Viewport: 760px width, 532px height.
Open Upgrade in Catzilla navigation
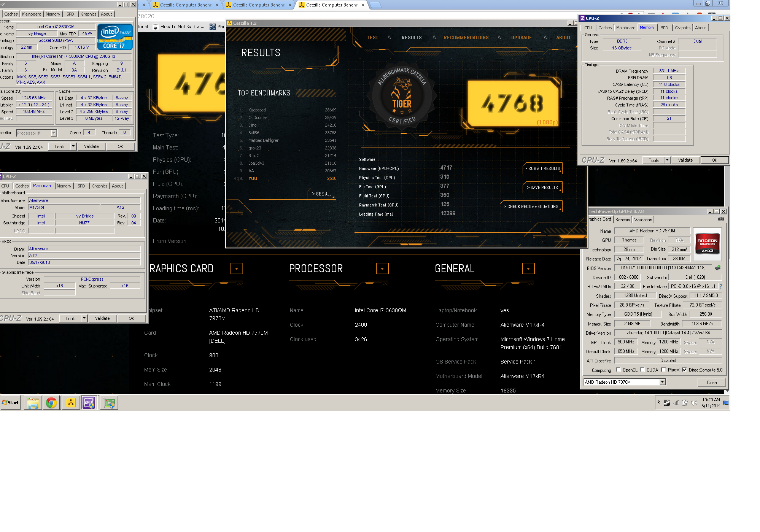click(522, 38)
